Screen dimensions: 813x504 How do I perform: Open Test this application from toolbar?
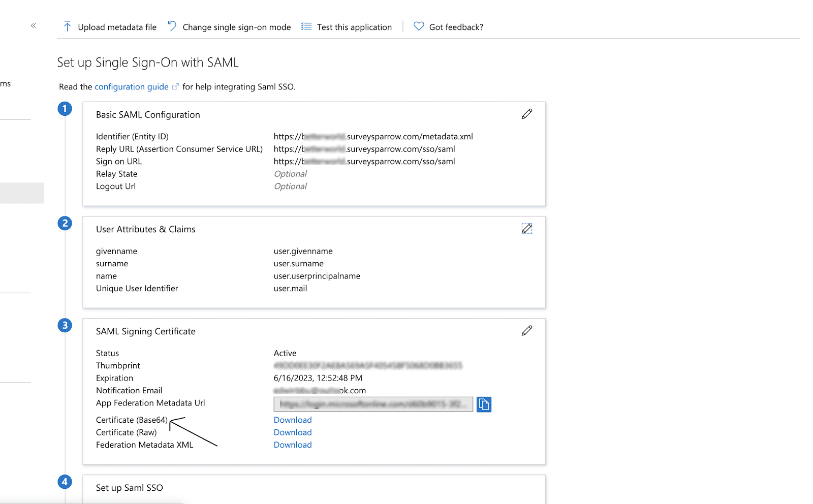354,27
